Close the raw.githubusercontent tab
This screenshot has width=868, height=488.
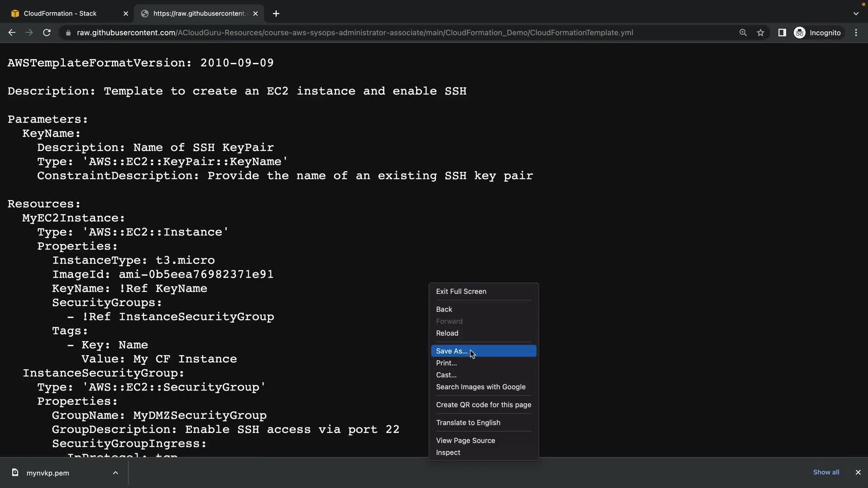255,14
